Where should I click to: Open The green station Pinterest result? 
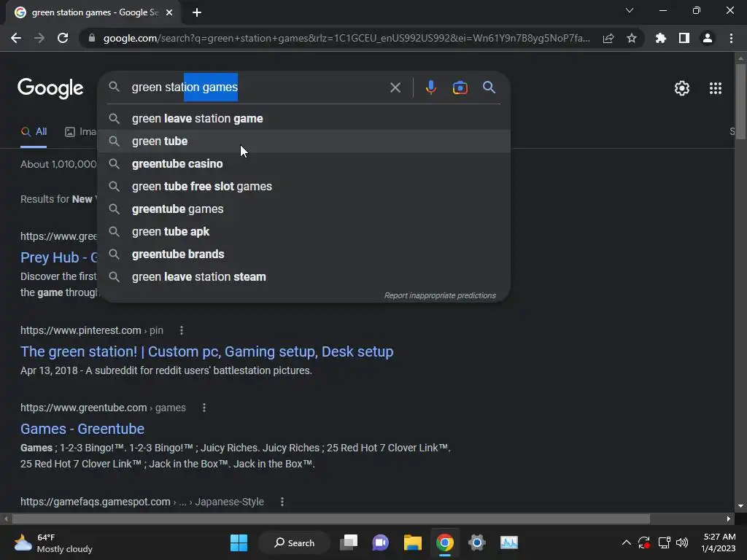click(206, 351)
